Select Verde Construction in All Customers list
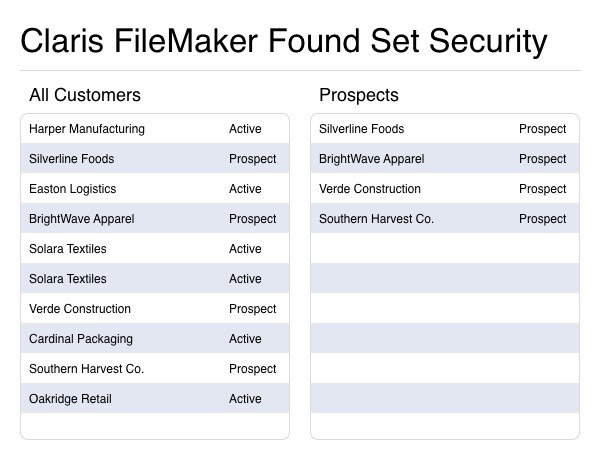Screen dimensions: 600x460 (80, 309)
